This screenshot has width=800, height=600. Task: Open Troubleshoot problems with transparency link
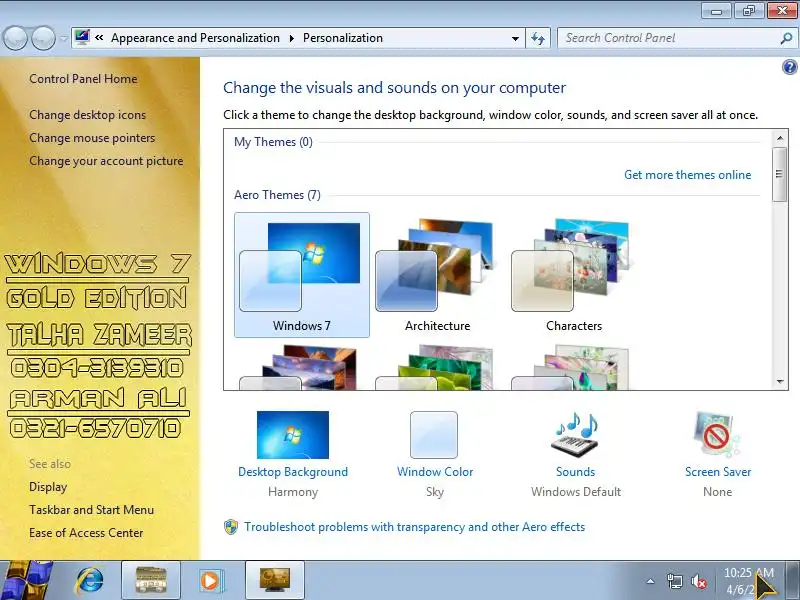click(414, 527)
